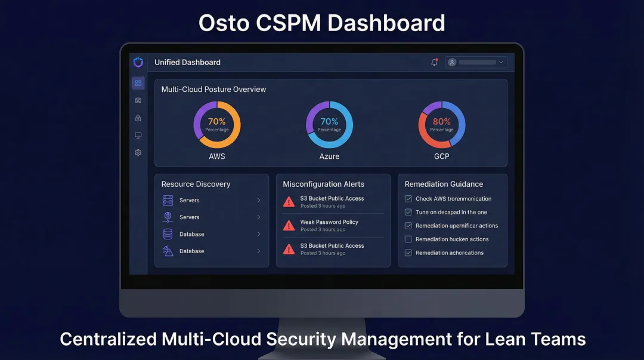
Task: Click the user avatar icon at top right
Action: click(x=451, y=61)
